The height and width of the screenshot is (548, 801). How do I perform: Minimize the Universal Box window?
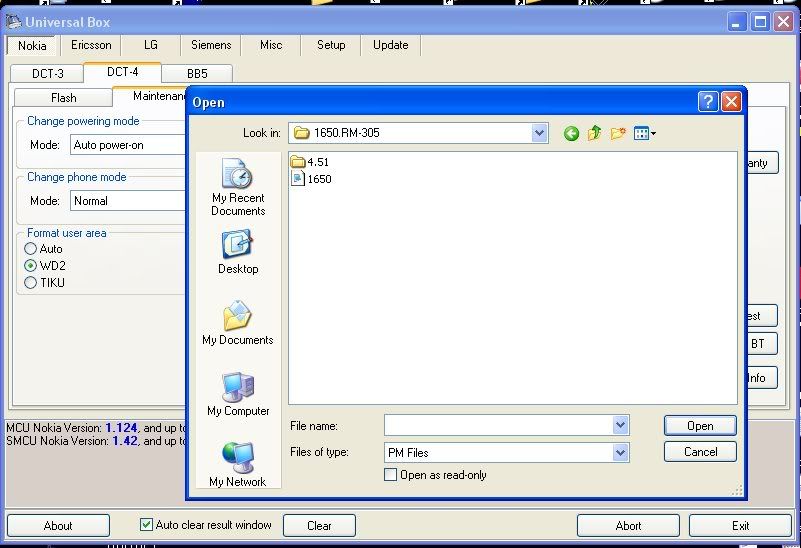click(736, 22)
